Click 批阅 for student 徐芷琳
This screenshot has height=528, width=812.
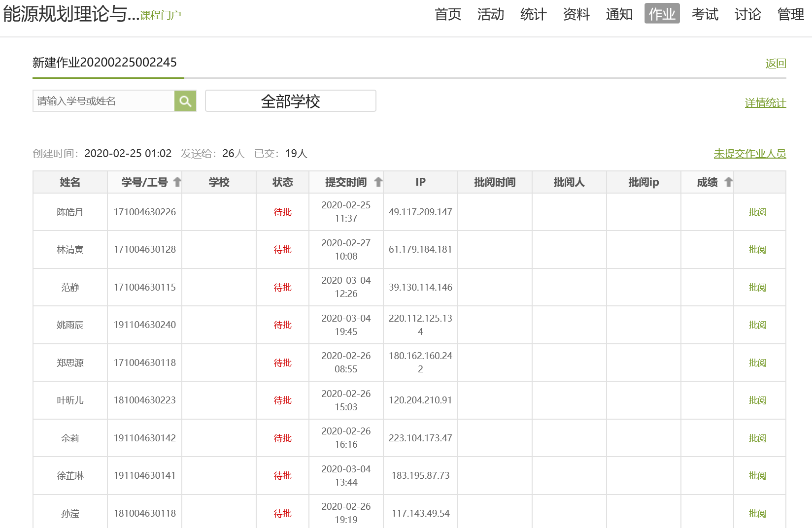coord(757,476)
